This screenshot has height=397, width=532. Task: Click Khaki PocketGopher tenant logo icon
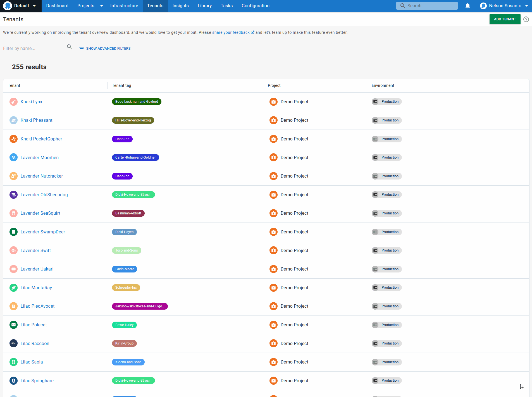point(13,139)
